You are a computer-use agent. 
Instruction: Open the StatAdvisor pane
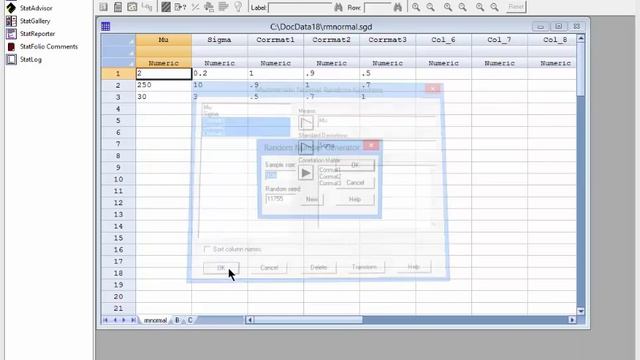29,8
